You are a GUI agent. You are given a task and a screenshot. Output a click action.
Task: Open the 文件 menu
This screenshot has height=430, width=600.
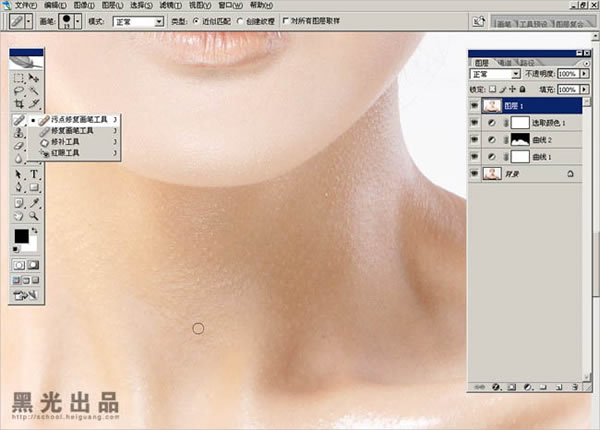[25, 5]
